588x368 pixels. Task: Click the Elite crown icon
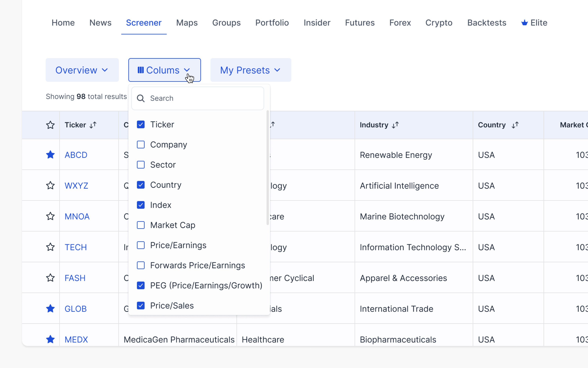pos(524,23)
